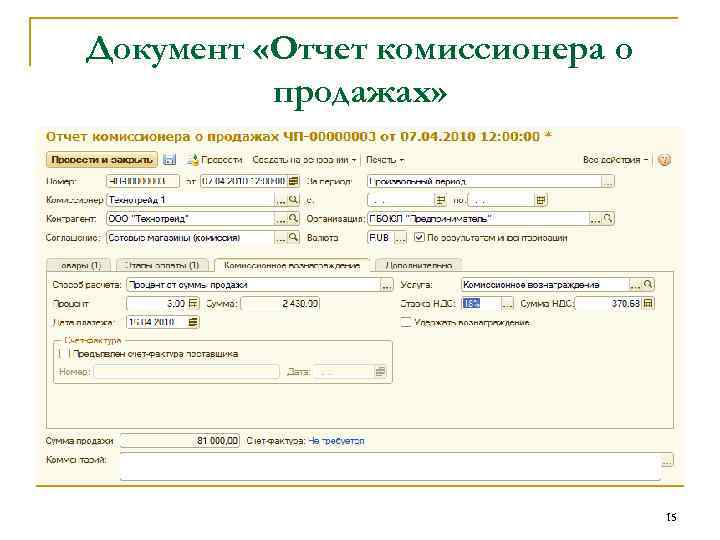Screen dimensions: 720x540
Task: Click the save diskette icon in toolbar
Action: pyautogui.click(x=170, y=160)
